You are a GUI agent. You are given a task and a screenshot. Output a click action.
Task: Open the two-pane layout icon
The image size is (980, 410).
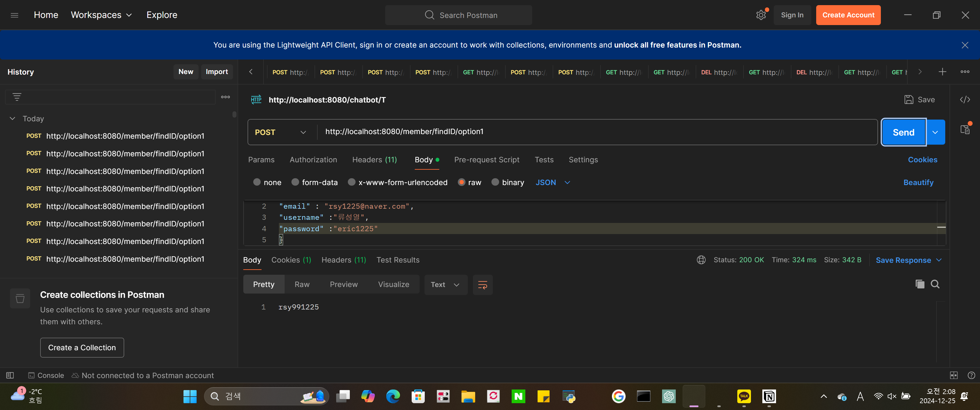click(x=954, y=376)
